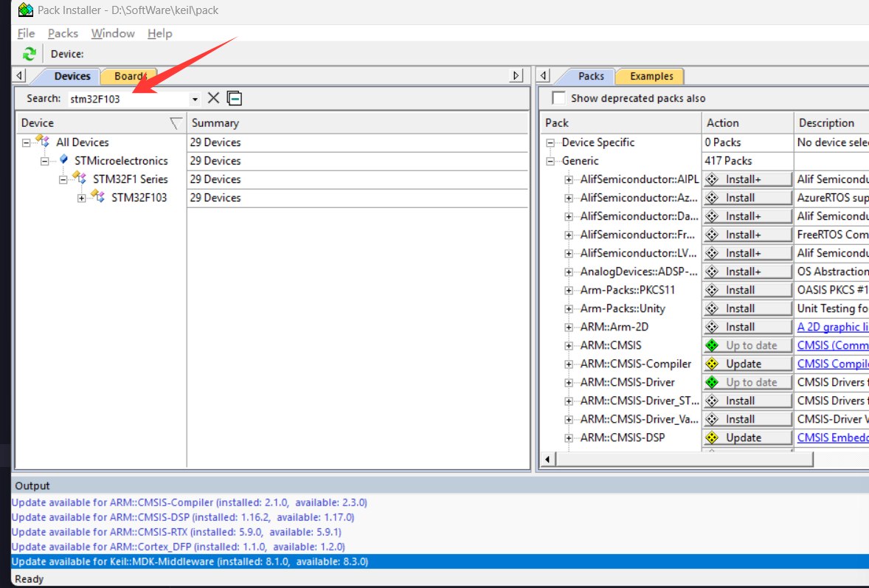The image size is (869, 588).
Task: Click the STM32F103 sub-family icon
Action: tap(97, 196)
